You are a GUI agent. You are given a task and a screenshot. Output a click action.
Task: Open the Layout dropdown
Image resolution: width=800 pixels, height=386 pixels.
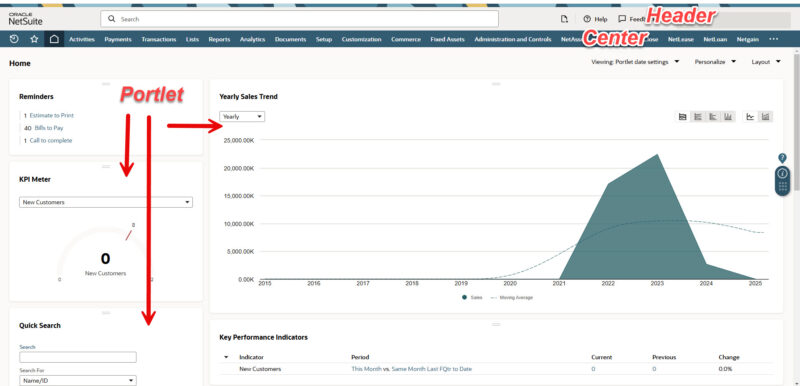coord(766,62)
